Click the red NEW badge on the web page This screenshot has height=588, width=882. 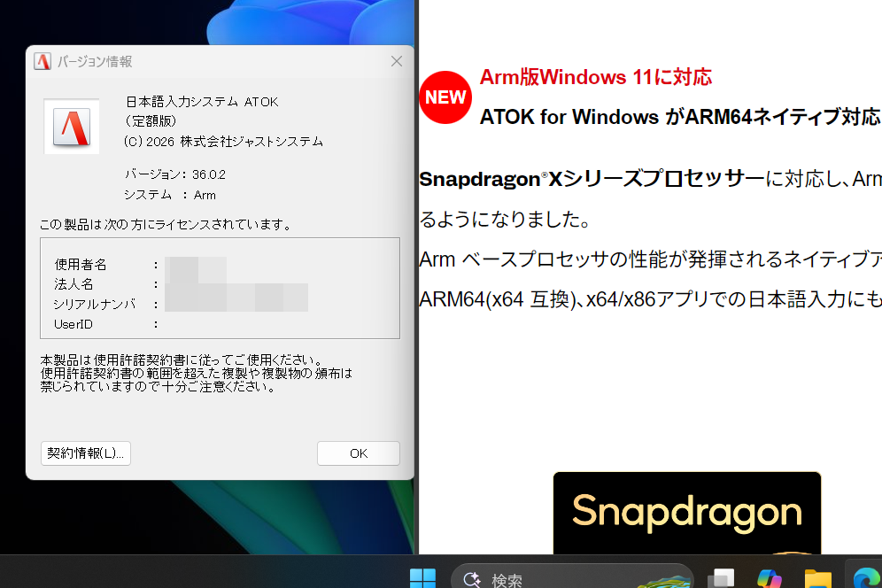click(x=445, y=97)
